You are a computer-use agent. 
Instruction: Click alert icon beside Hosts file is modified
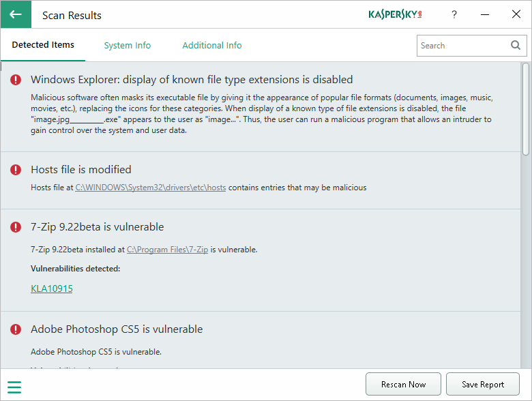(16, 170)
